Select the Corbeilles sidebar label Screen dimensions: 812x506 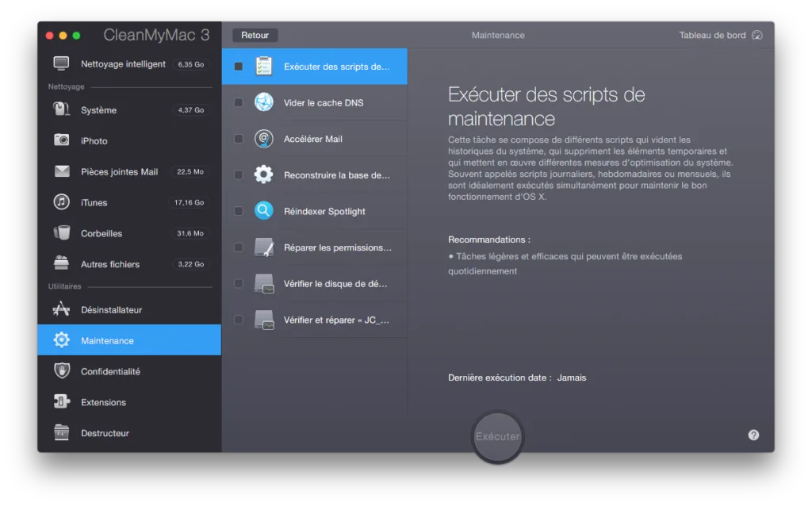[101, 233]
